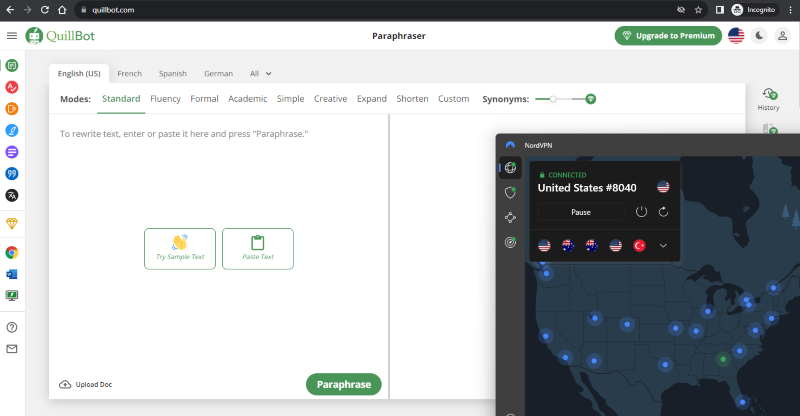Viewport: 800px width, 416px height.
Task: Select the Formal paraphrase mode
Action: pos(204,99)
